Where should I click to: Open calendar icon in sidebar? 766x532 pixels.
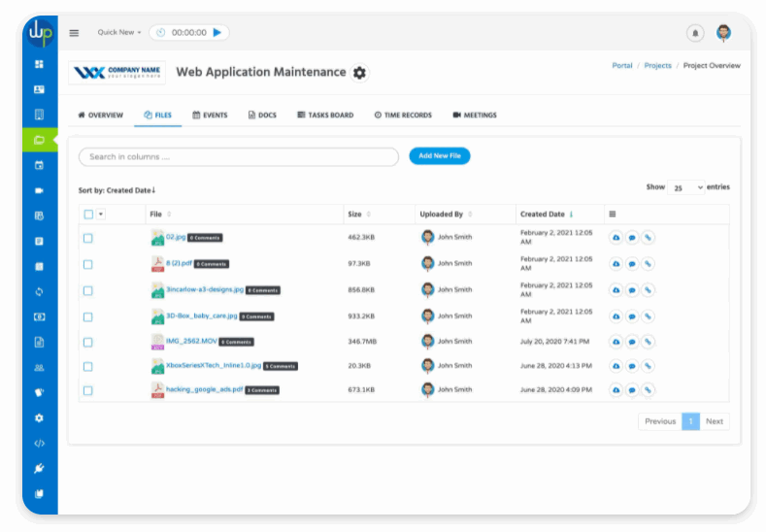tap(39, 165)
